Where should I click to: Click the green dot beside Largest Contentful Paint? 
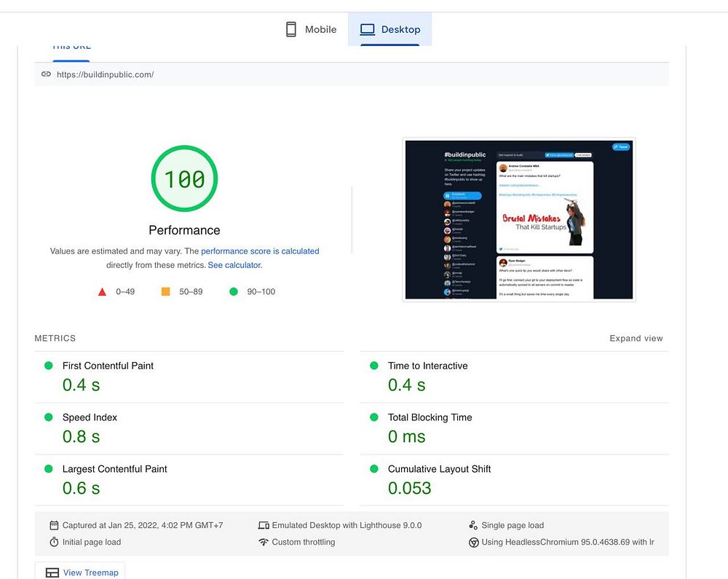point(48,468)
